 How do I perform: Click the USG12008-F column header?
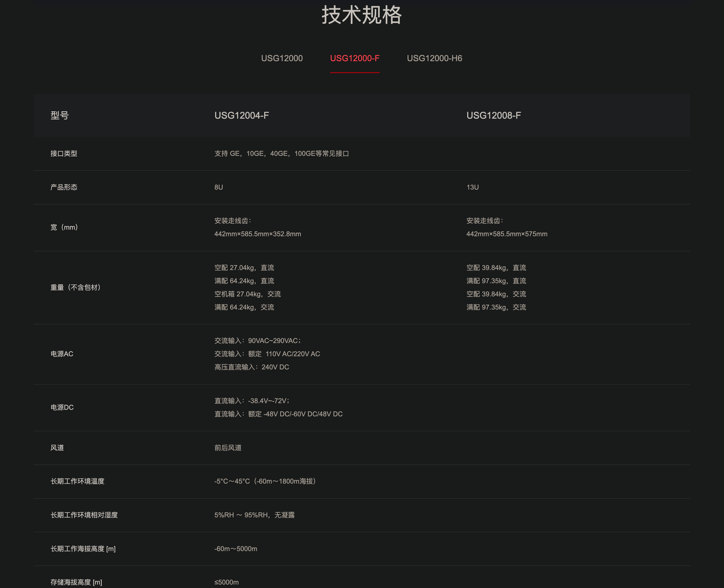pyautogui.click(x=493, y=115)
